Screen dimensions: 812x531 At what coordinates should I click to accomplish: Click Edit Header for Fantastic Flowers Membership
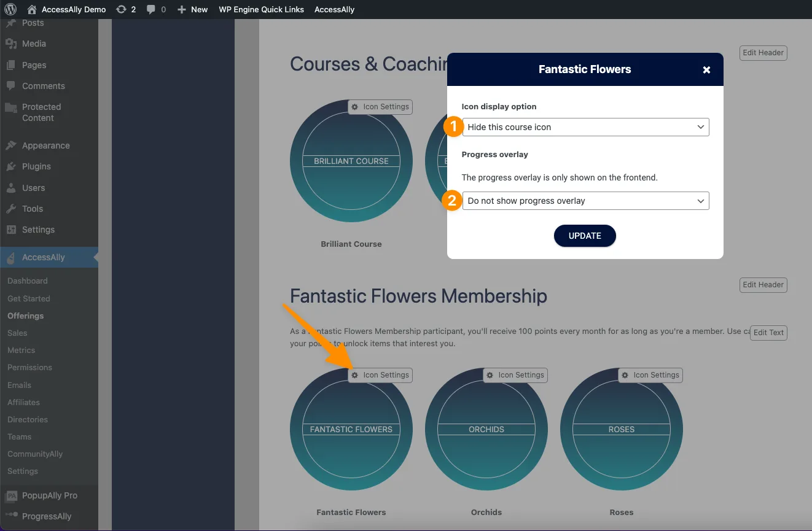[x=763, y=285]
